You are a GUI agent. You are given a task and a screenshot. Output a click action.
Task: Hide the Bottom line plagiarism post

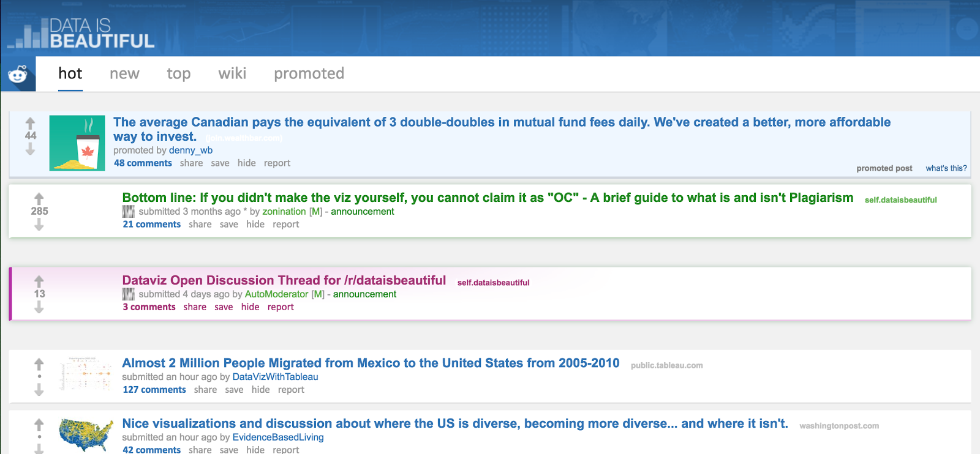pos(255,224)
